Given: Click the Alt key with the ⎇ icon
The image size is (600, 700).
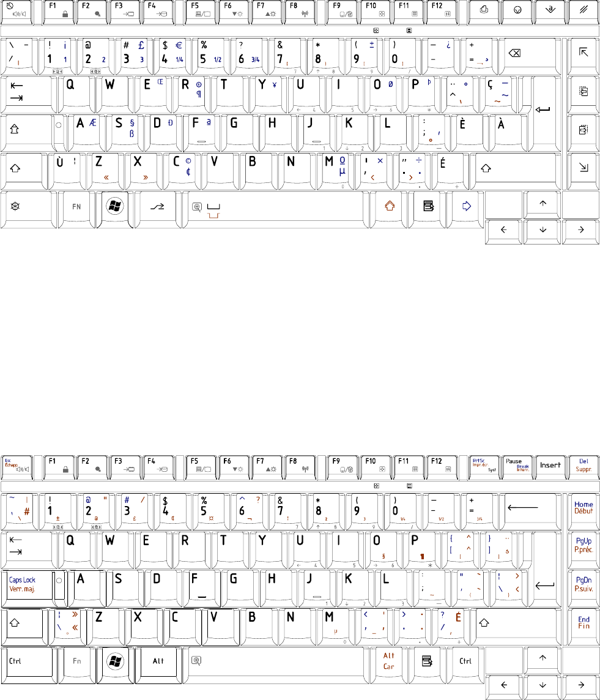Looking at the screenshot, I should pos(158,210).
